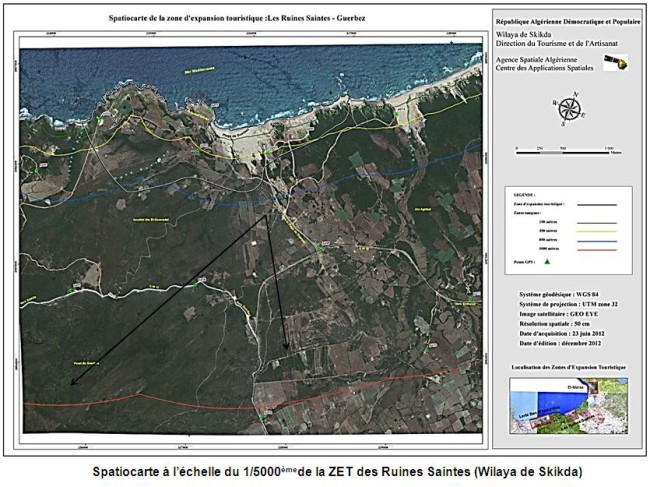650x487 pixels.
Task: Click the 'LEGENDE' heading in the legend box
Action: tap(523, 196)
